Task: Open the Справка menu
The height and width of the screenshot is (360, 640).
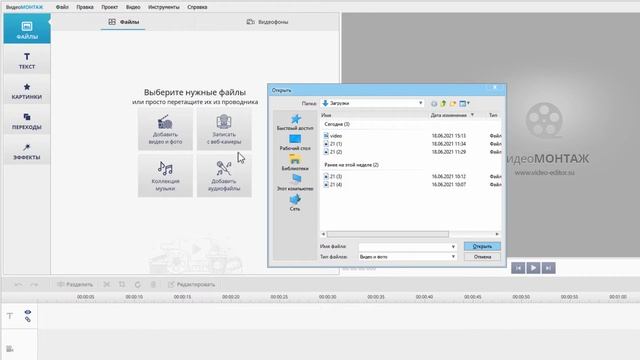Action: point(197,7)
